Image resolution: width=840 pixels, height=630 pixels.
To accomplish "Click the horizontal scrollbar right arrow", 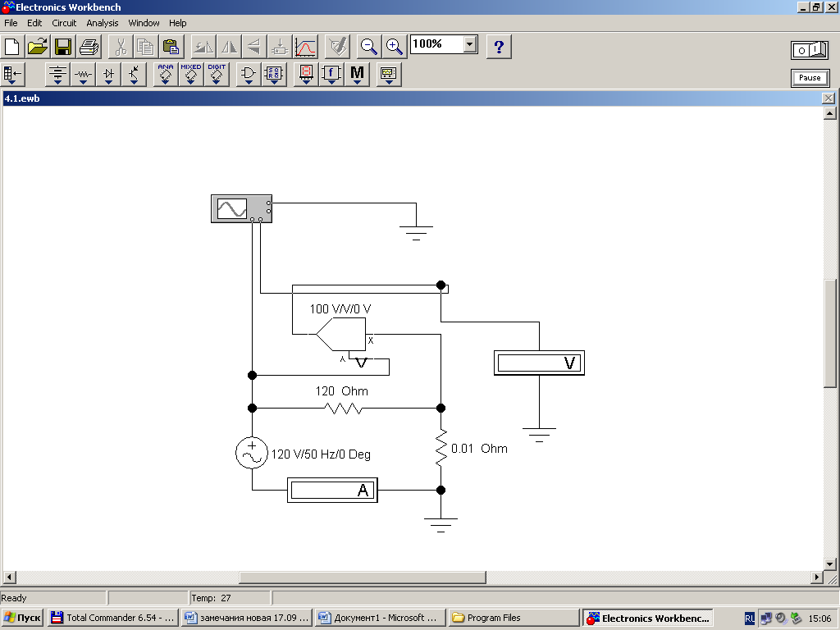I will [816, 577].
